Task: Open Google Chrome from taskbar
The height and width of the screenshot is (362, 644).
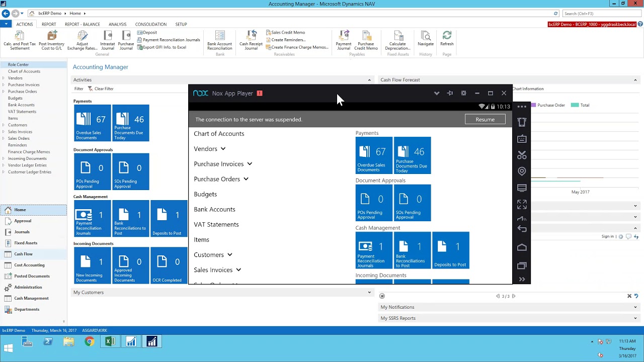Action: coord(89,342)
